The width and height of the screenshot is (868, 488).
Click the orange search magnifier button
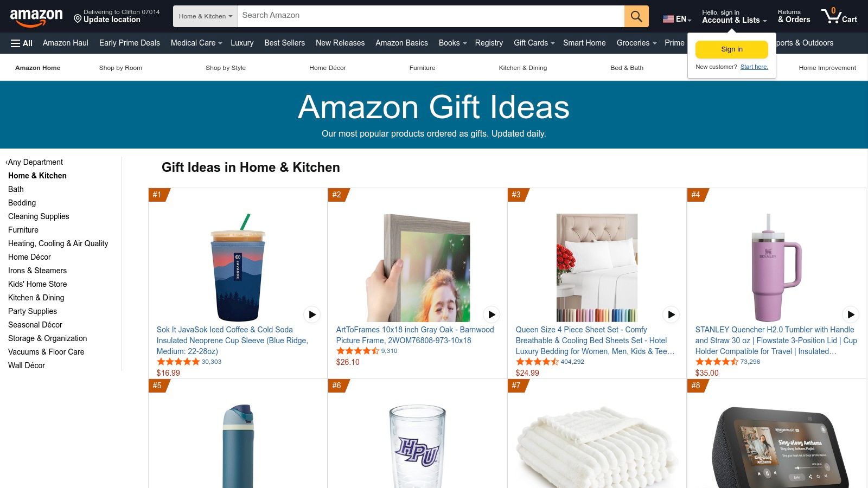coord(636,16)
